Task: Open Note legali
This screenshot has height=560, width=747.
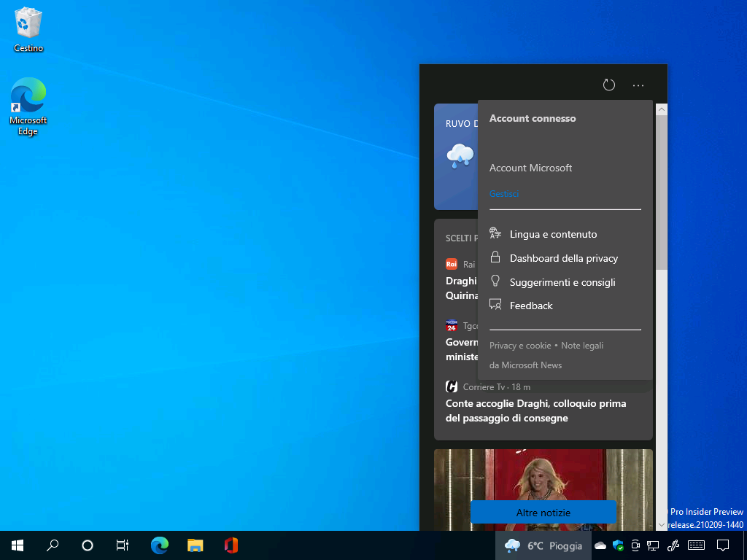Action: click(582, 345)
